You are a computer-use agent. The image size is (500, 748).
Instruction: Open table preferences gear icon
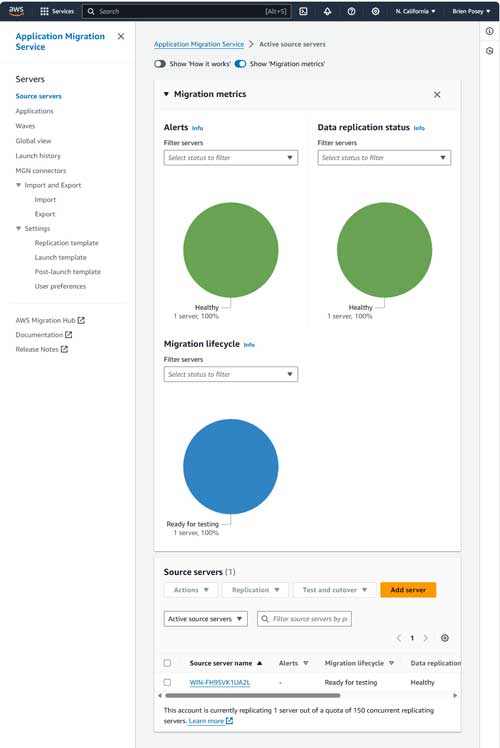coord(445,638)
